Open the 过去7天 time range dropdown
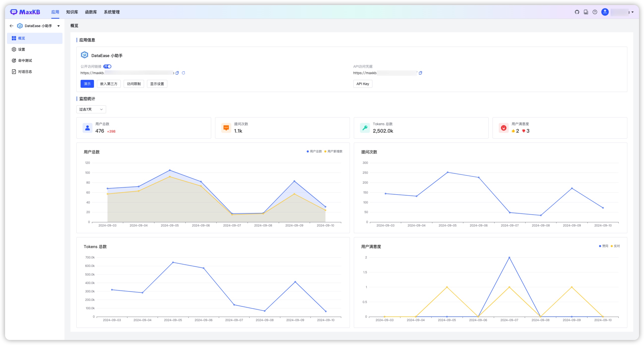Viewport: 644px width, 345px height. click(91, 109)
